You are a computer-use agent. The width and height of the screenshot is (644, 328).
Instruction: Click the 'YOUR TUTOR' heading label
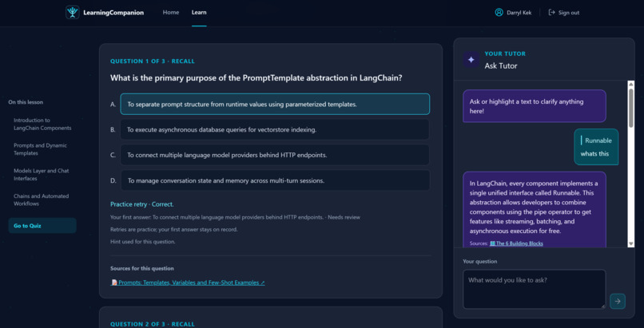[x=505, y=53]
